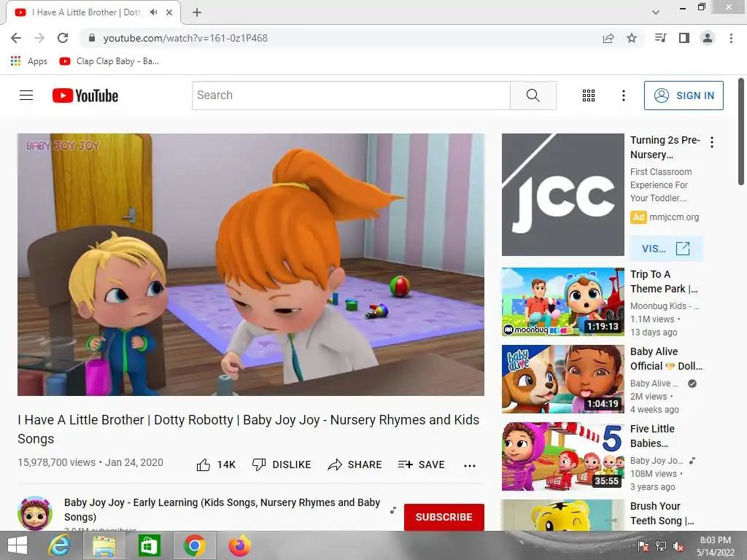This screenshot has width=747, height=560.
Task: Click the address bar URL
Action: 185,38
